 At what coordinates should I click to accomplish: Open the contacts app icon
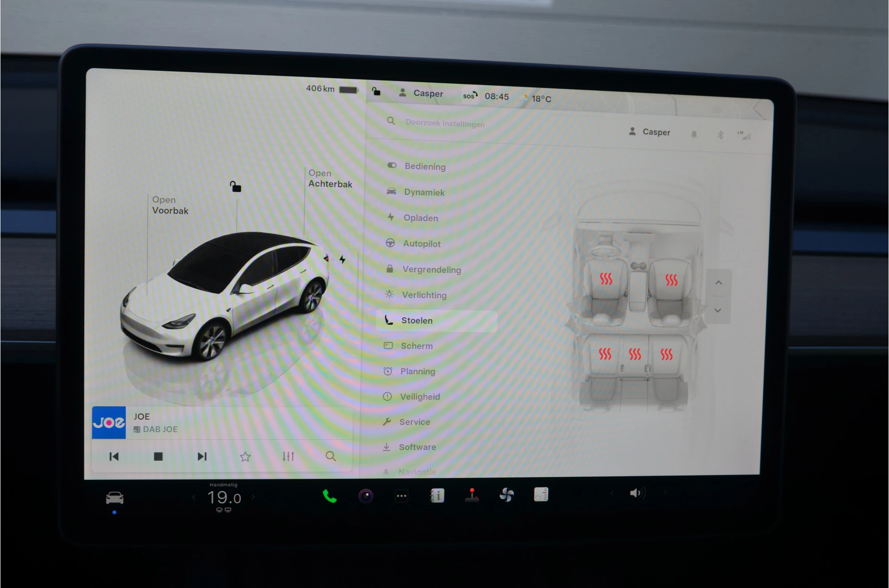[437, 495]
